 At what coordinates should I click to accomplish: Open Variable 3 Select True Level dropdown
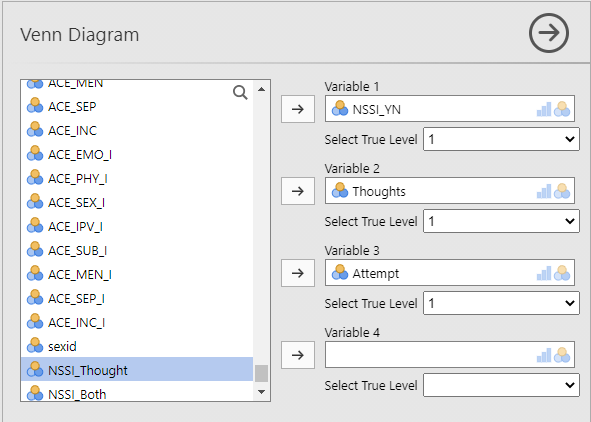501,303
